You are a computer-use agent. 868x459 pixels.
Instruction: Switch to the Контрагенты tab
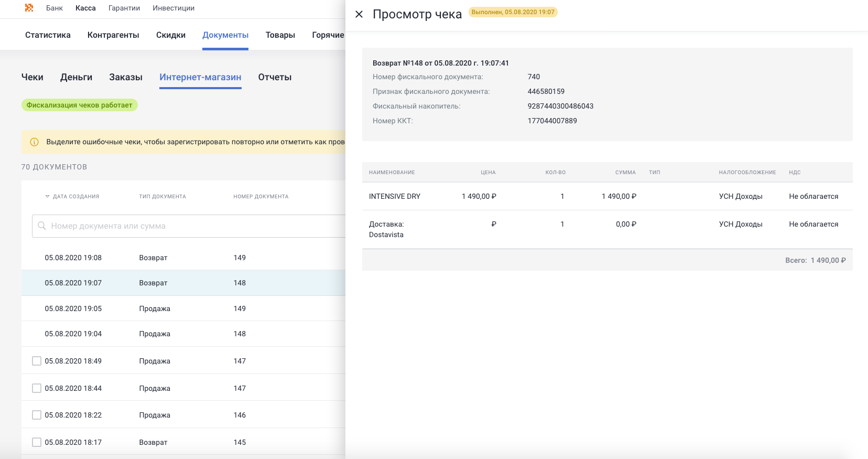pos(113,35)
